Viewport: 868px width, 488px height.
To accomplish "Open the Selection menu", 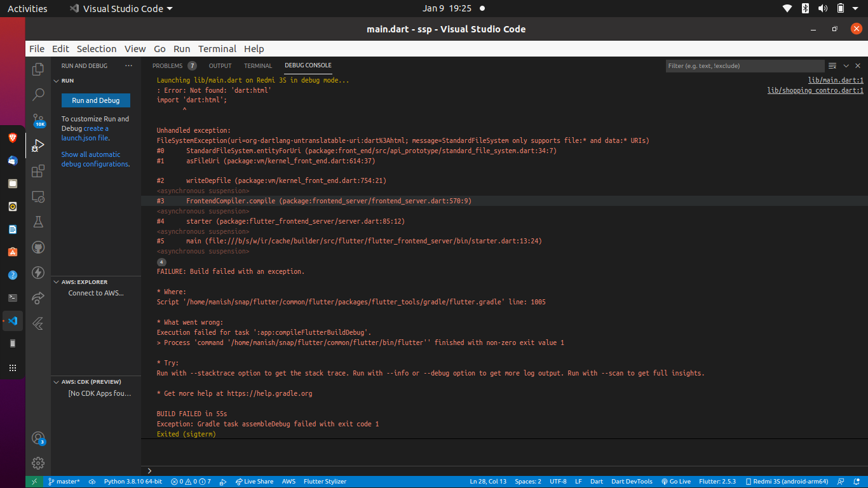I will coord(97,49).
